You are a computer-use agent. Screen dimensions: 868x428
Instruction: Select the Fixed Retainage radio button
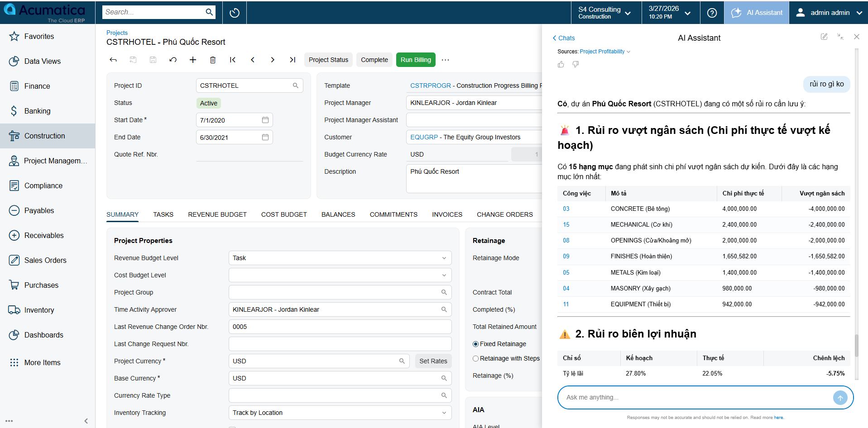pos(475,344)
